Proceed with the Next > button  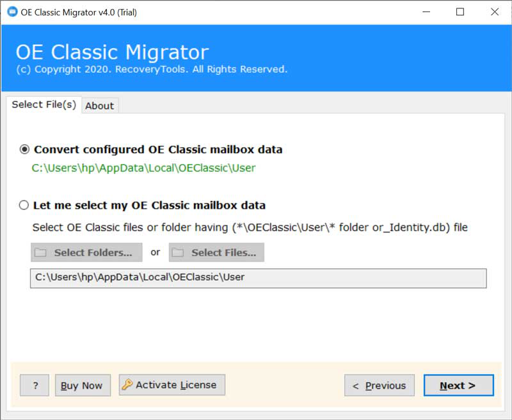click(458, 385)
